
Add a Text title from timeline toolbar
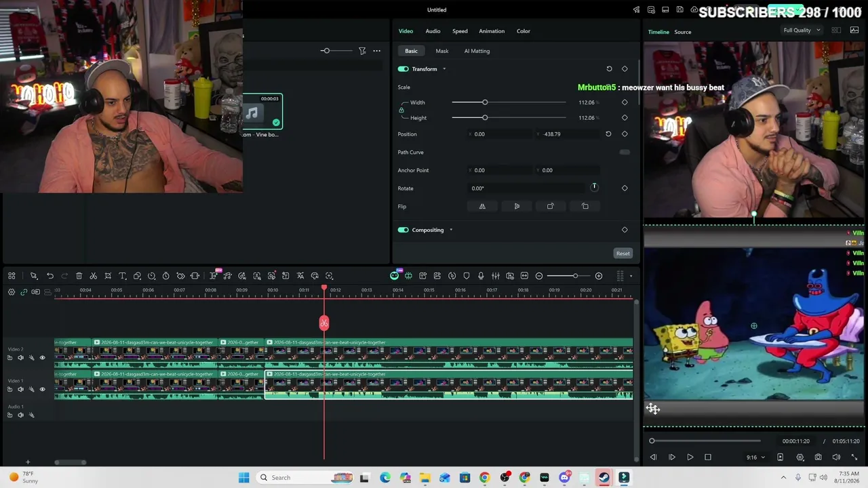pos(123,276)
